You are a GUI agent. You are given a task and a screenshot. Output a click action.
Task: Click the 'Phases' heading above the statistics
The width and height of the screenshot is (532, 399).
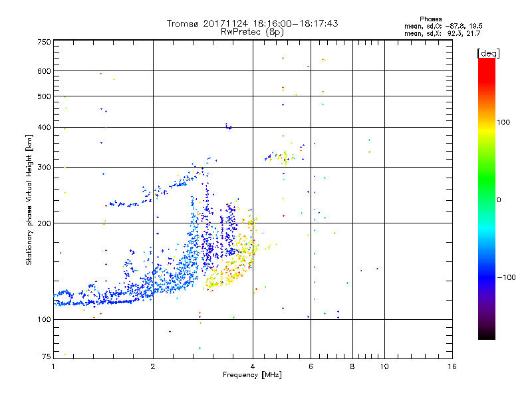tap(430, 19)
